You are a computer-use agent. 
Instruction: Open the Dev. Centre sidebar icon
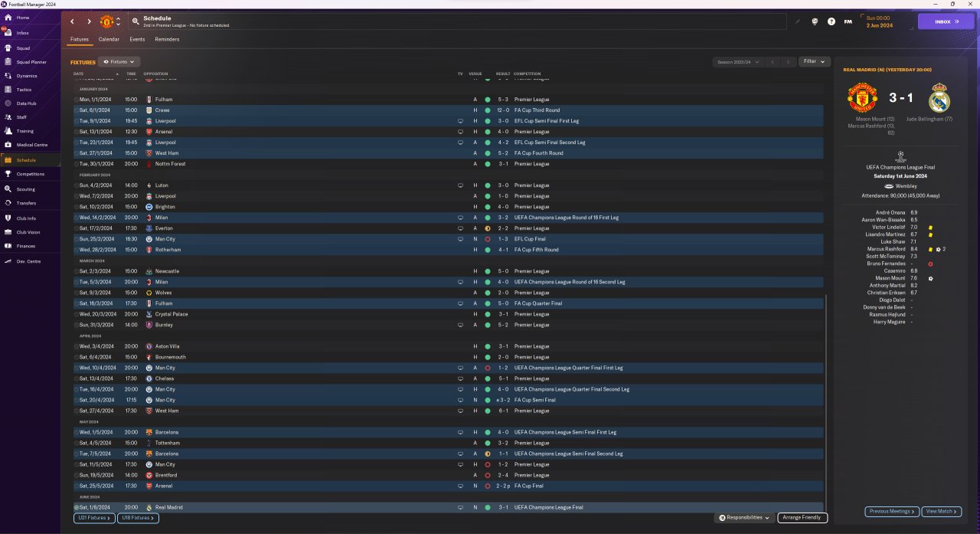click(x=8, y=261)
